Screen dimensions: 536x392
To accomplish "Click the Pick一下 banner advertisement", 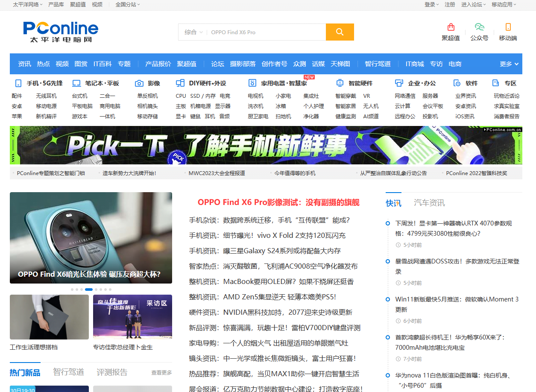I will (x=266, y=145).
